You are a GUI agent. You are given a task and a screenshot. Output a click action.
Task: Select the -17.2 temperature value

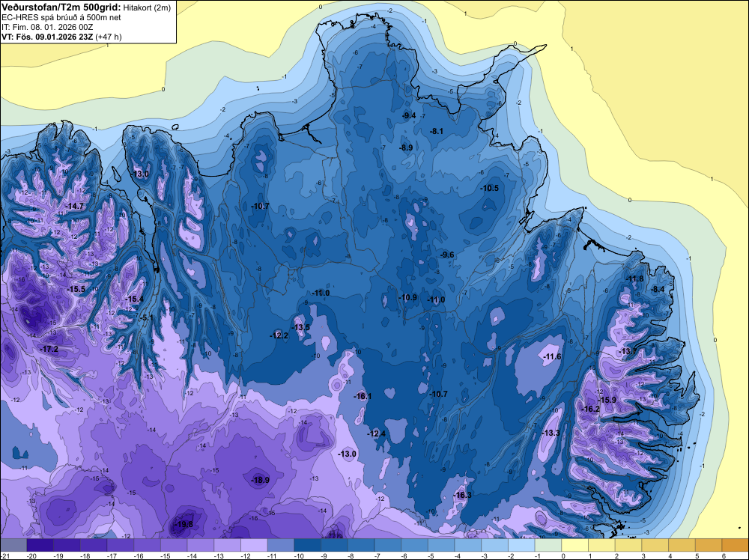coord(49,350)
